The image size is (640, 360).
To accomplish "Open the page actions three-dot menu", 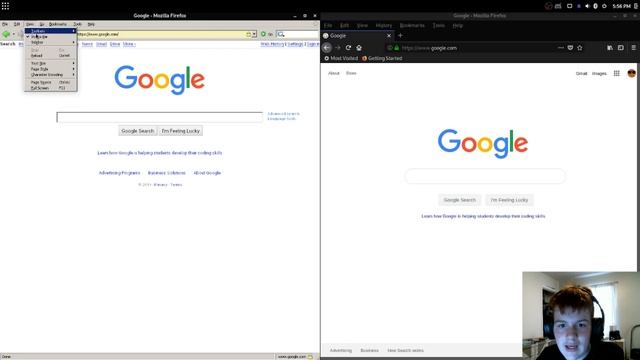I will 561,48.
